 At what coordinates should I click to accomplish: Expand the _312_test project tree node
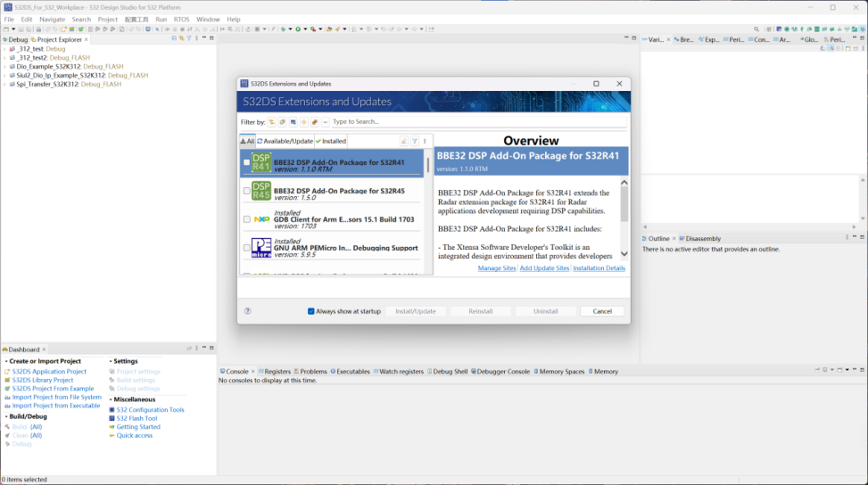click(x=5, y=49)
